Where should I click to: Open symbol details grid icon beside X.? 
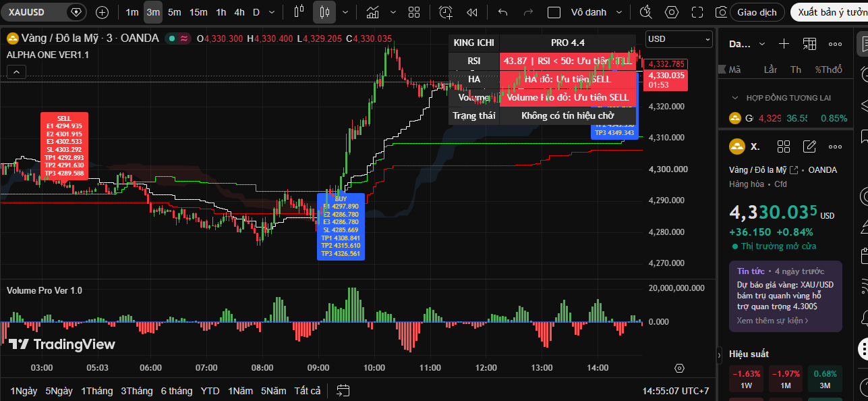point(784,146)
